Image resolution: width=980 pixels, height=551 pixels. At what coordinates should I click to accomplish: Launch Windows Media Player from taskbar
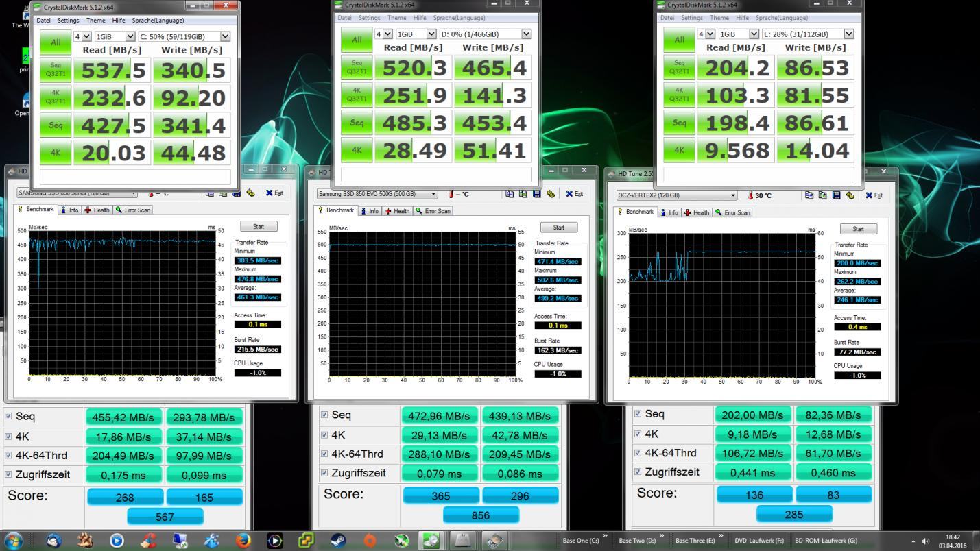click(x=117, y=540)
